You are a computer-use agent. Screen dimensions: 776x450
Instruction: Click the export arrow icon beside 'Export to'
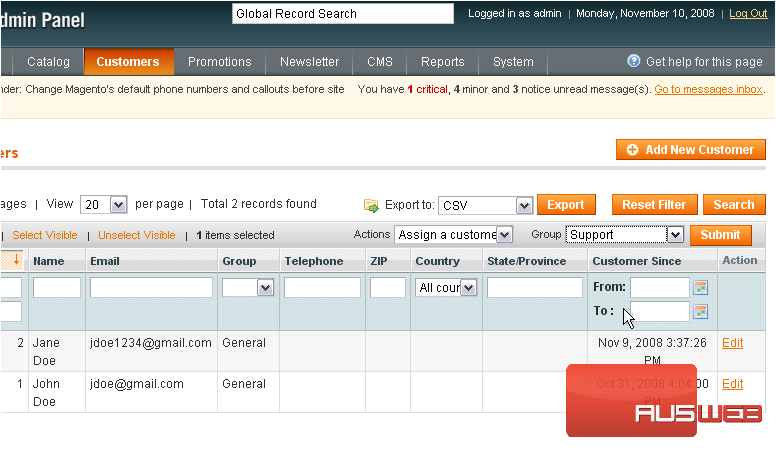pyautogui.click(x=371, y=205)
